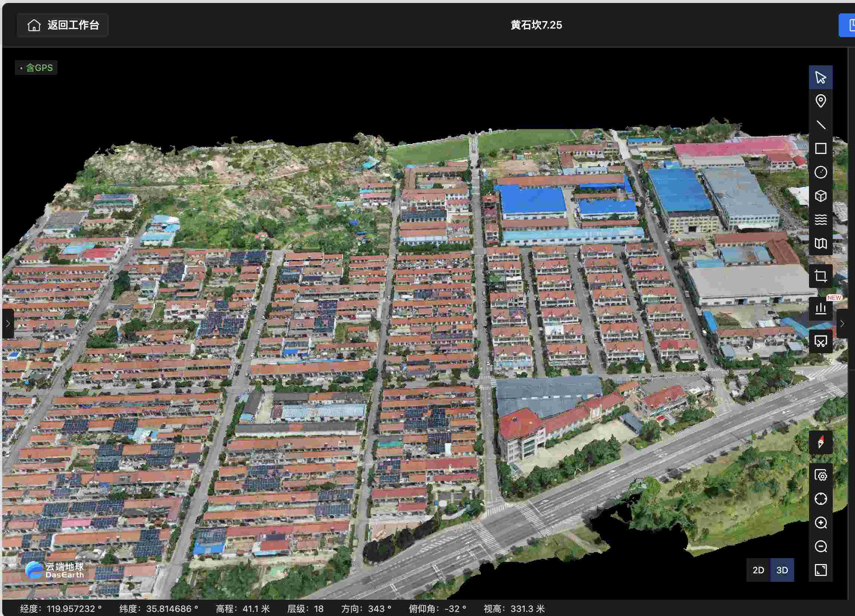Reset orientation with the compass icon
Image resolution: width=855 pixels, height=616 pixels.
tap(820, 442)
